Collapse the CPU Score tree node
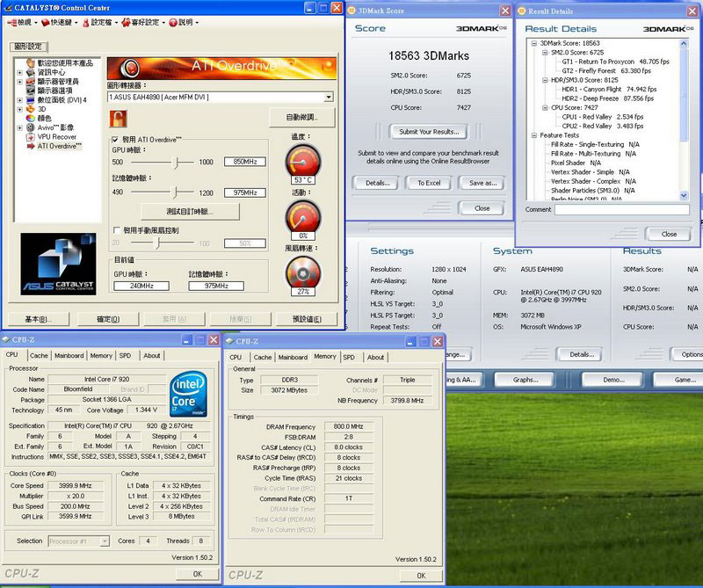 click(544, 107)
